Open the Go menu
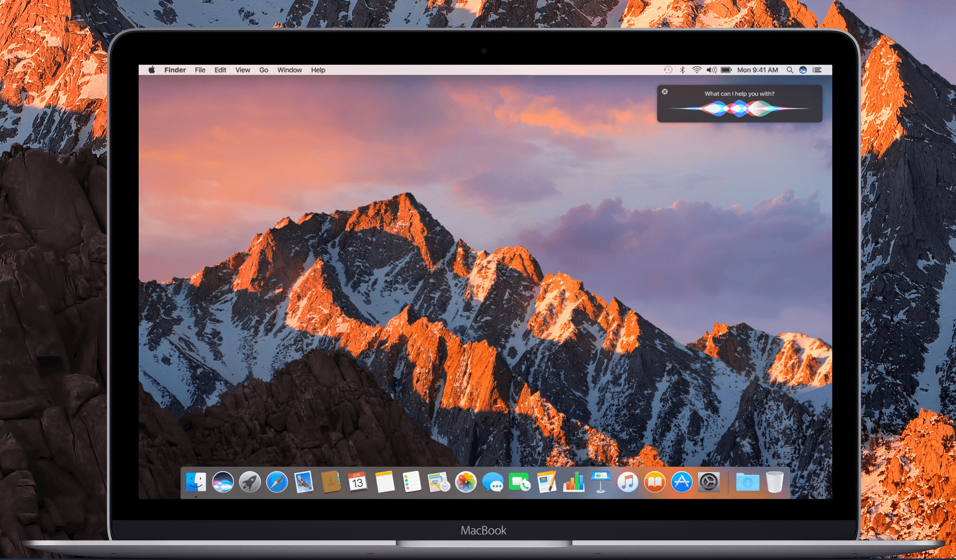The image size is (956, 560). pos(263,70)
